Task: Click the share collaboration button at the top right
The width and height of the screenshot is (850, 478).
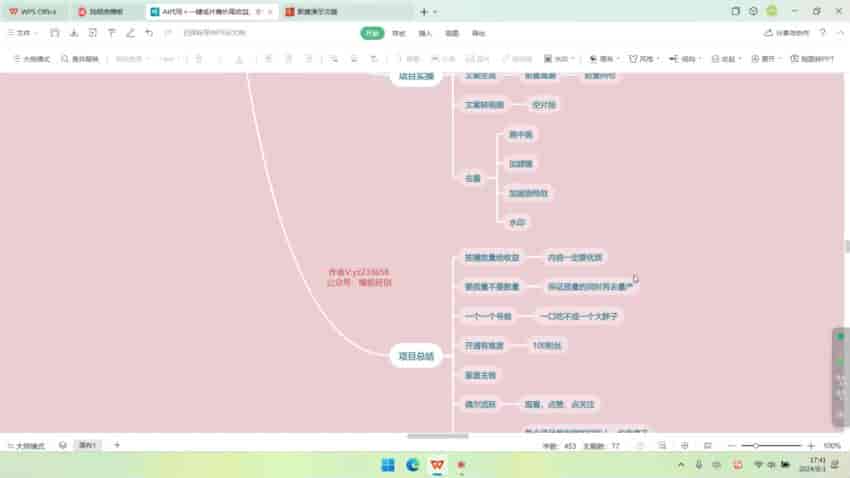Action: (x=787, y=33)
